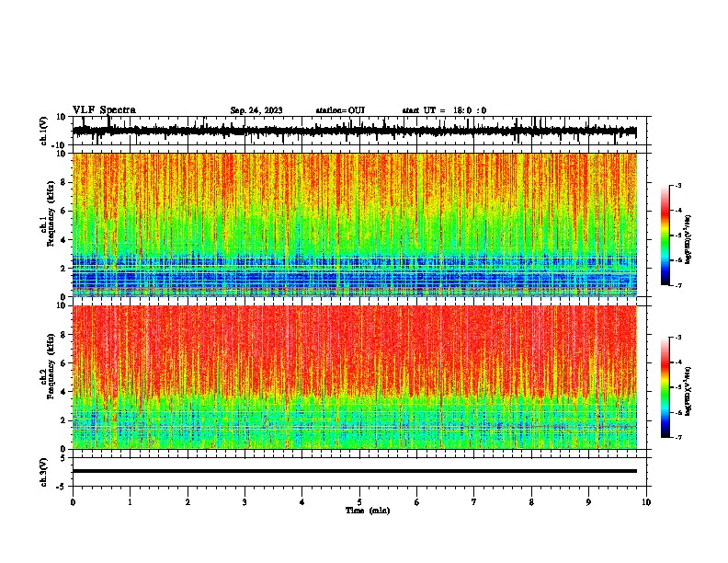The width and height of the screenshot is (728, 563).
Task: Click the "start UT = 18:0 :0" text
Action: (x=444, y=110)
